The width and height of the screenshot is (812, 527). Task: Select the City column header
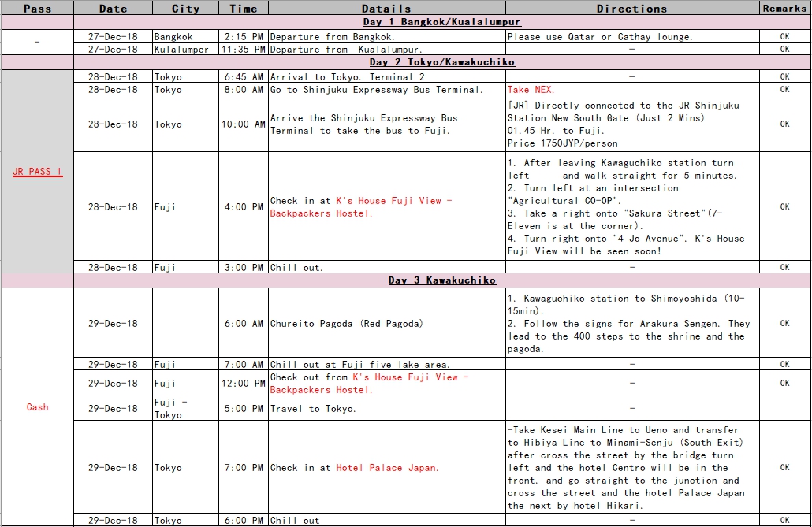pyautogui.click(x=185, y=9)
